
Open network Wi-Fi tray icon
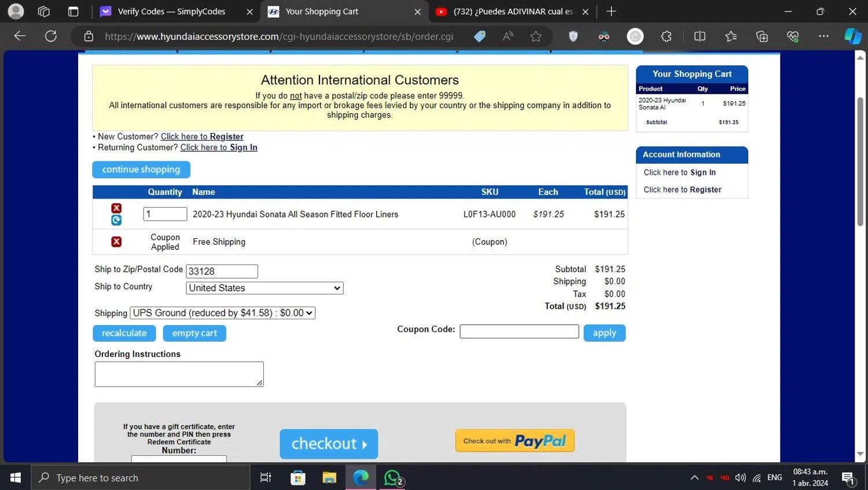click(x=757, y=478)
